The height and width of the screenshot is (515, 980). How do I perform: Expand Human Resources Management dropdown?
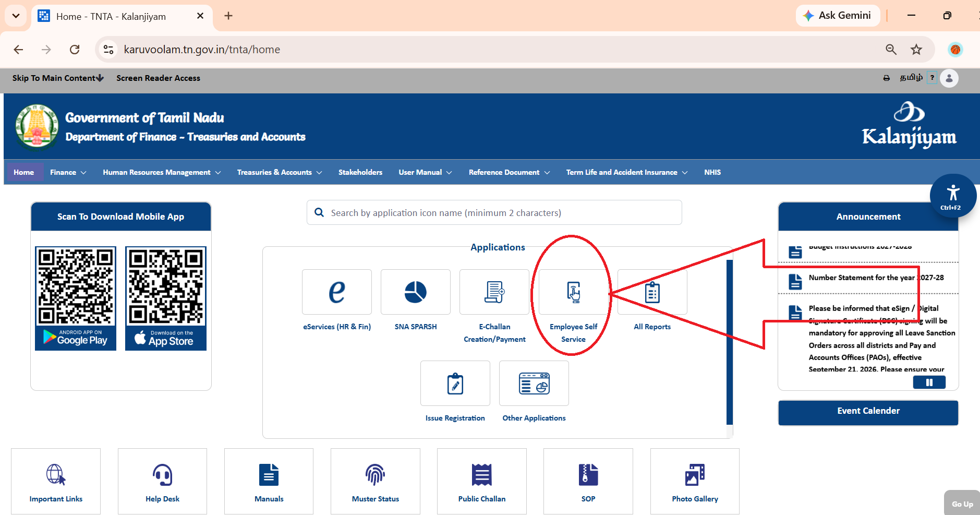(162, 172)
